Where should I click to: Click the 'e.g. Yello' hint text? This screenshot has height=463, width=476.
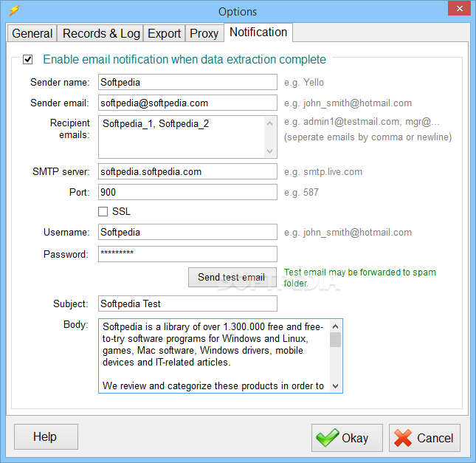click(304, 82)
